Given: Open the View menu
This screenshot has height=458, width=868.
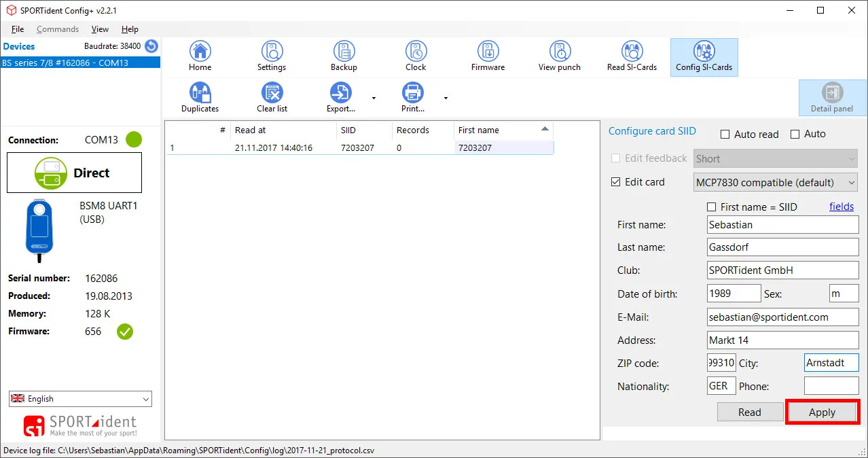Looking at the screenshot, I should (x=100, y=29).
